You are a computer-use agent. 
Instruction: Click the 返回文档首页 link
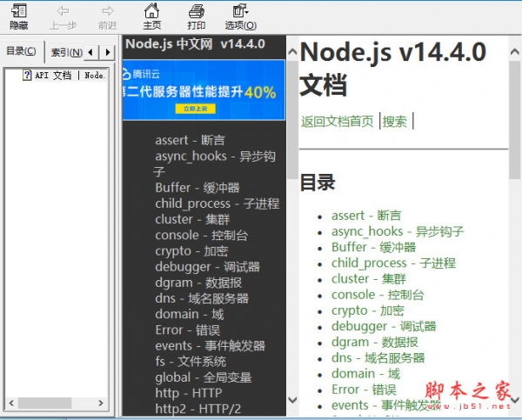pos(338,121)
